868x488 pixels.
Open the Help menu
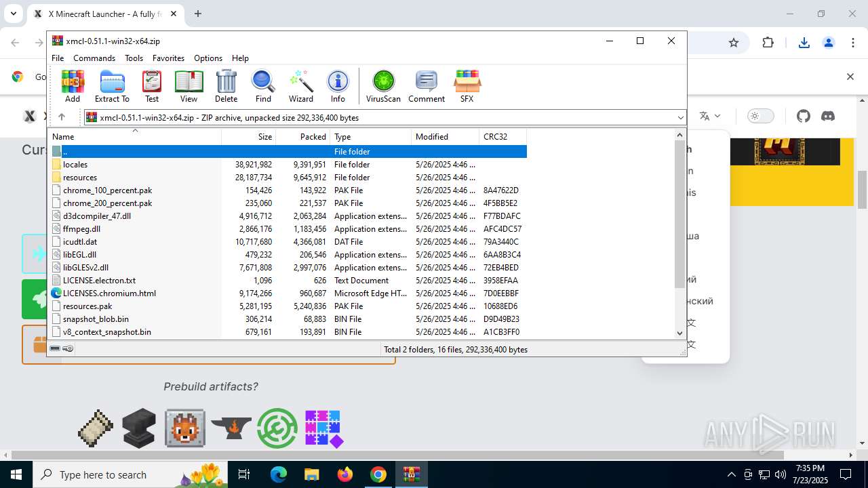coord(240,58)
